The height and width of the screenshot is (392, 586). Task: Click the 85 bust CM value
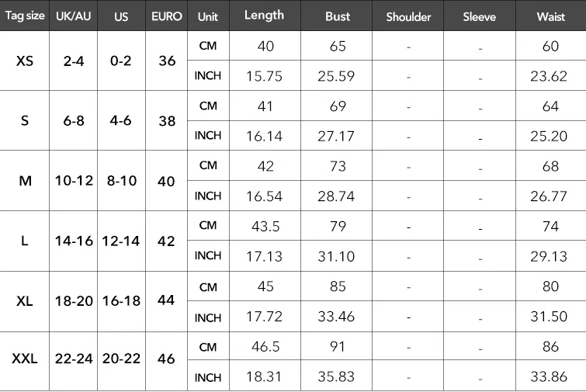pyautogui.click(x=337, y=286)
